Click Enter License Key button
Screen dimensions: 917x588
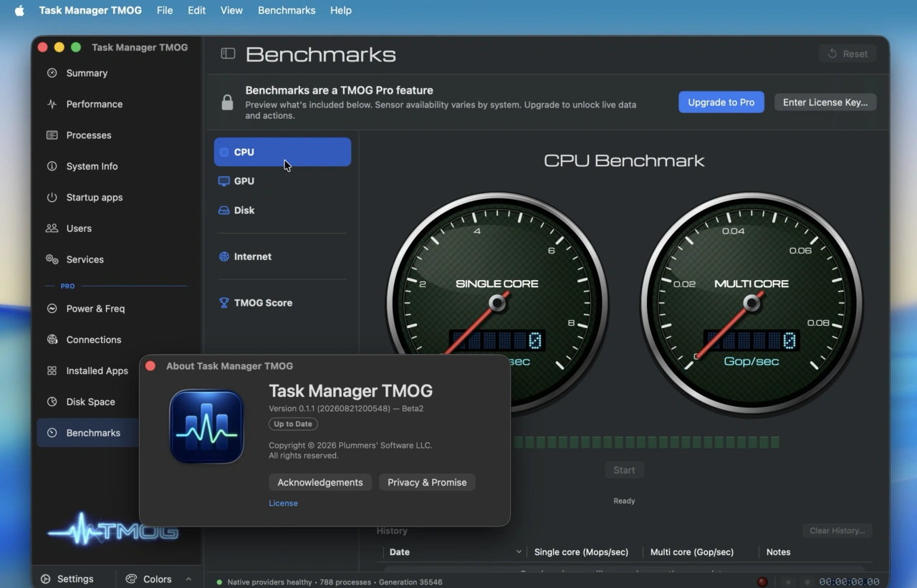pyautogui.click(x=825, y=102)
